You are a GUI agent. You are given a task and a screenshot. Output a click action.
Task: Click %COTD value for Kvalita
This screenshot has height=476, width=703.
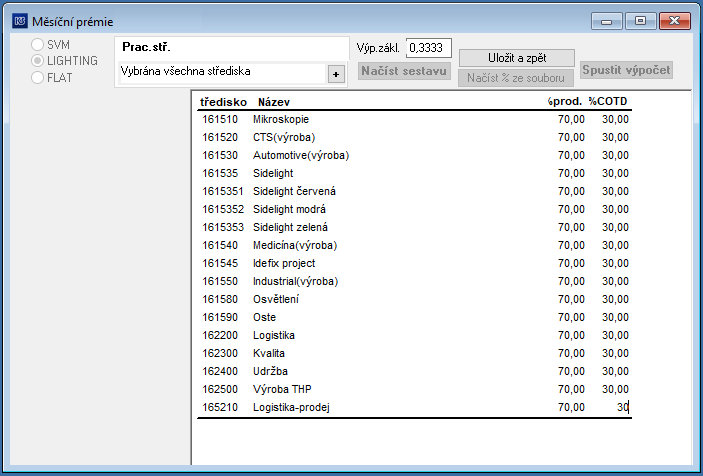click(615, 353)
